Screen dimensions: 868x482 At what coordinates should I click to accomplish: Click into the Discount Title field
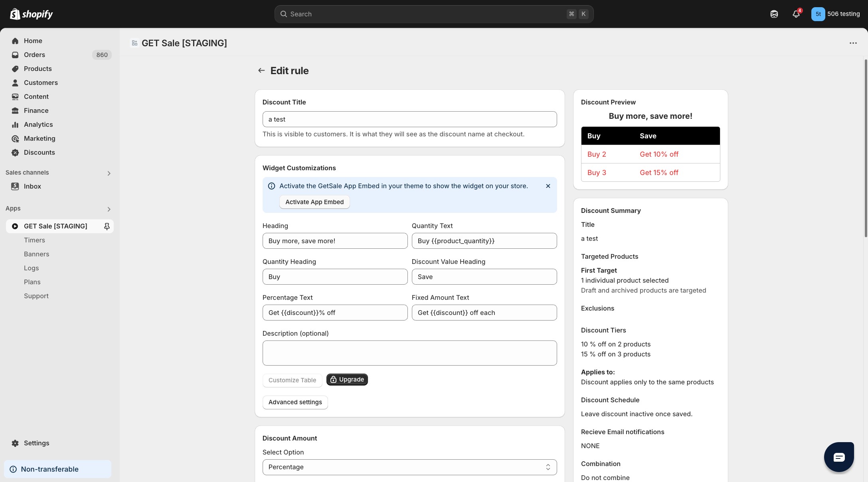click(x=409, y=119)
